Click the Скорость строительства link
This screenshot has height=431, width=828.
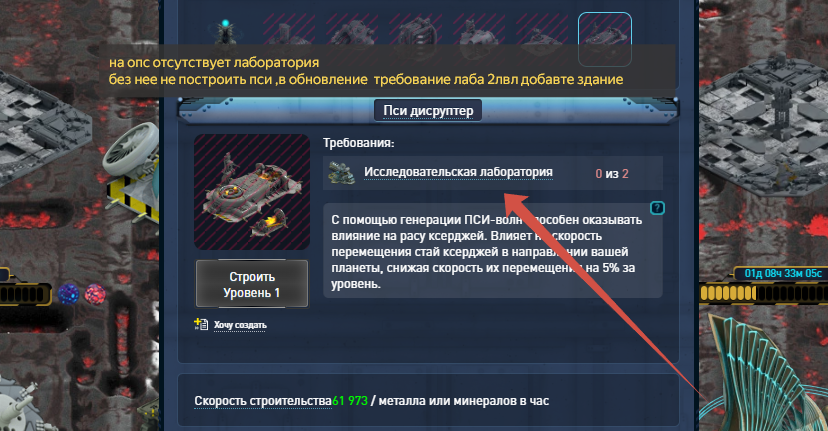pyautogui.click(x=263, y=401)
